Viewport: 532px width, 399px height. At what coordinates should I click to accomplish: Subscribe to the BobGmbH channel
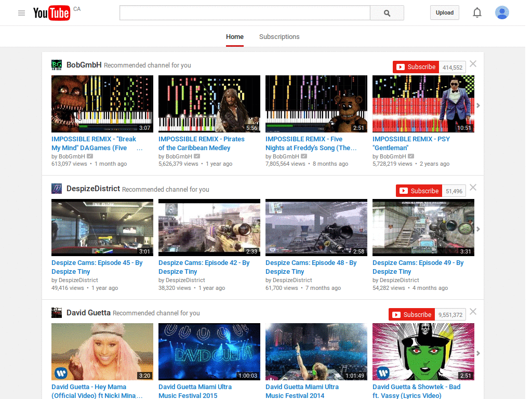click(416, 67)
